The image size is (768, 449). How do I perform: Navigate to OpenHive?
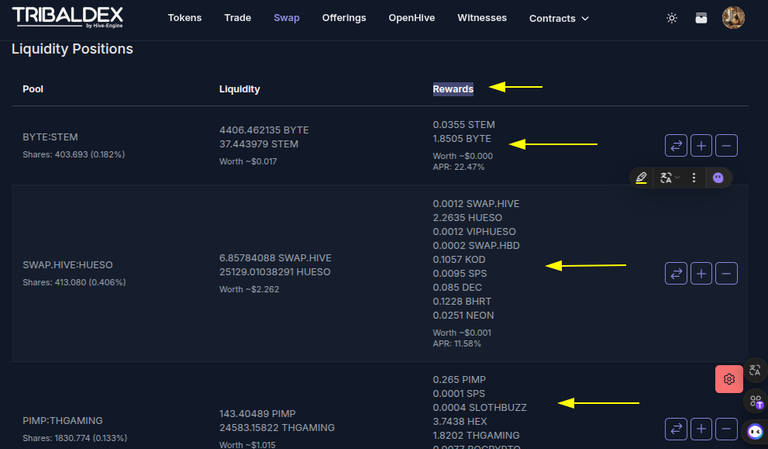coord(411,18)
